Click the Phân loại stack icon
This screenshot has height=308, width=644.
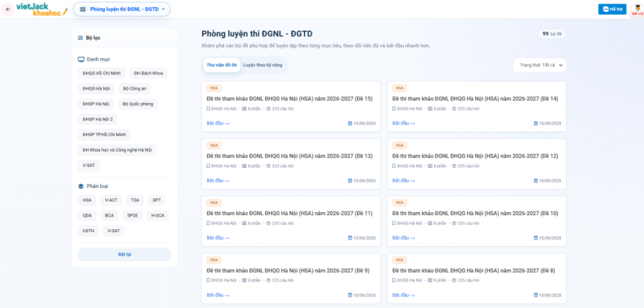(81, 187)
